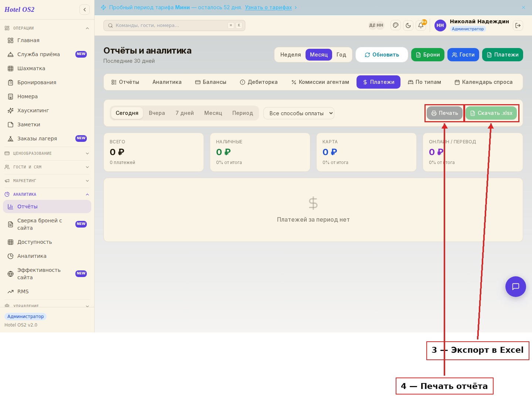Image resolution: width=532 pixels, height=403 pixels.
Task: Download report via Скачать .xlsx
Action: point(491,113)
